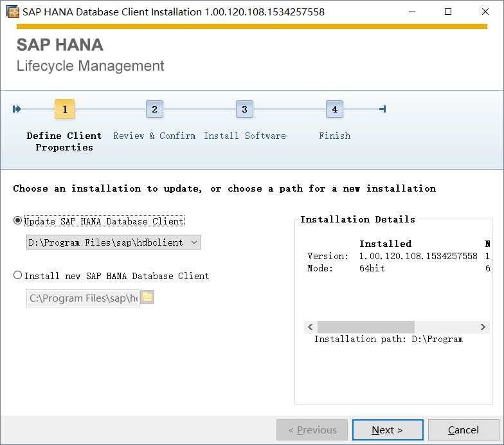Click the right arrow of details scrollbar
This screenshot has width=504, height=445.
click(483, 327)
